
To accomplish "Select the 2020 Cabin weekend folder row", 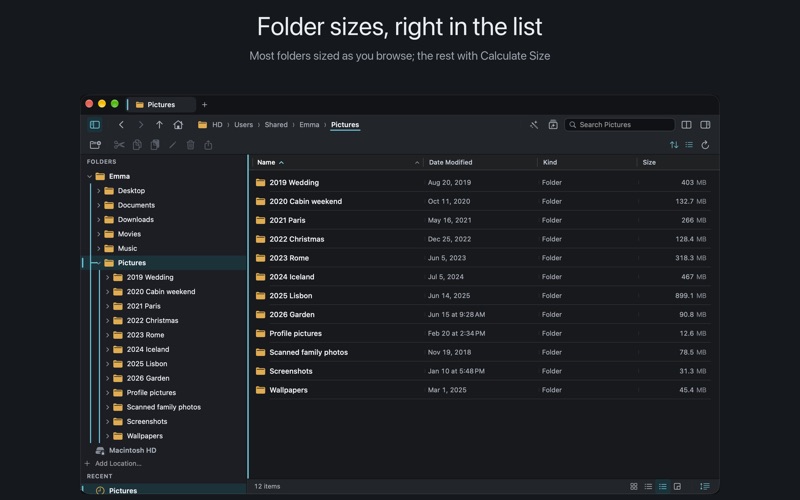I will (481, 201).
